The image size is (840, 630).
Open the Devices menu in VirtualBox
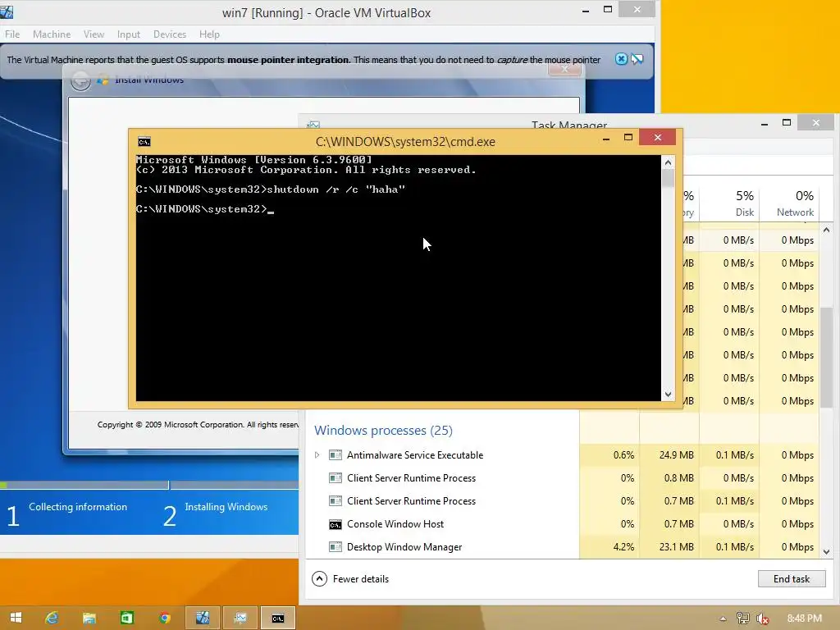click(x=170, y=34)
